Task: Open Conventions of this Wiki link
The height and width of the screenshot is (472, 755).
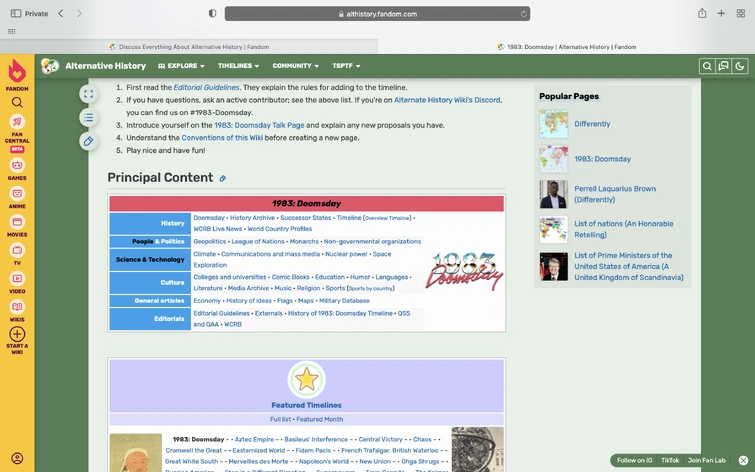Action: click(x=222, y=137)
